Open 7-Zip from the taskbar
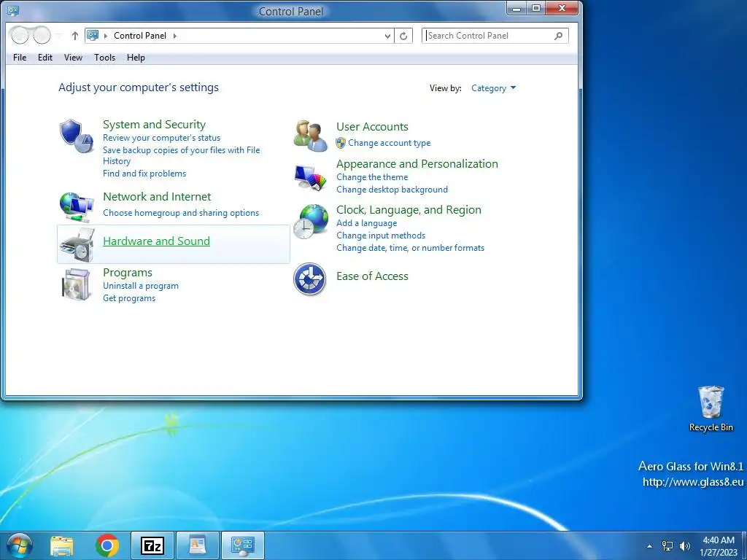This screenshot has height=560, width=747. click(x=152, y=545)
